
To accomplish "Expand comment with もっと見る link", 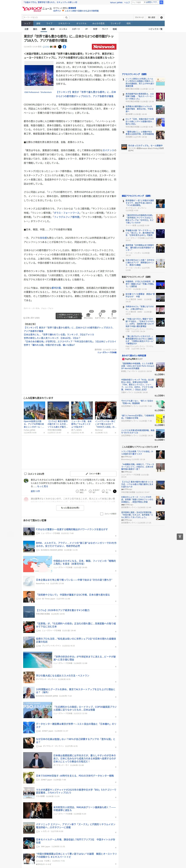I will pyautogui.click(x=43, y=486).
